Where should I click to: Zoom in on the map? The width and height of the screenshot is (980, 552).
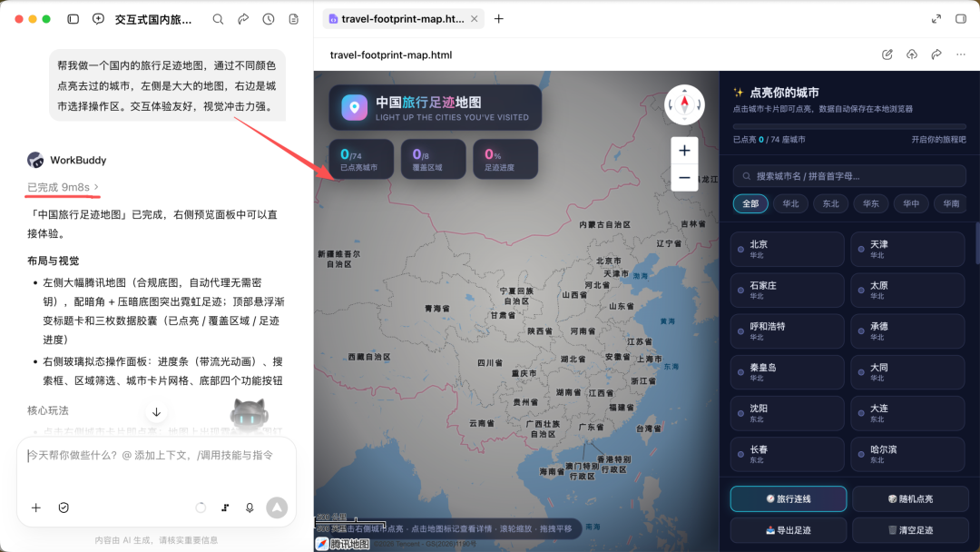(684, 151)
